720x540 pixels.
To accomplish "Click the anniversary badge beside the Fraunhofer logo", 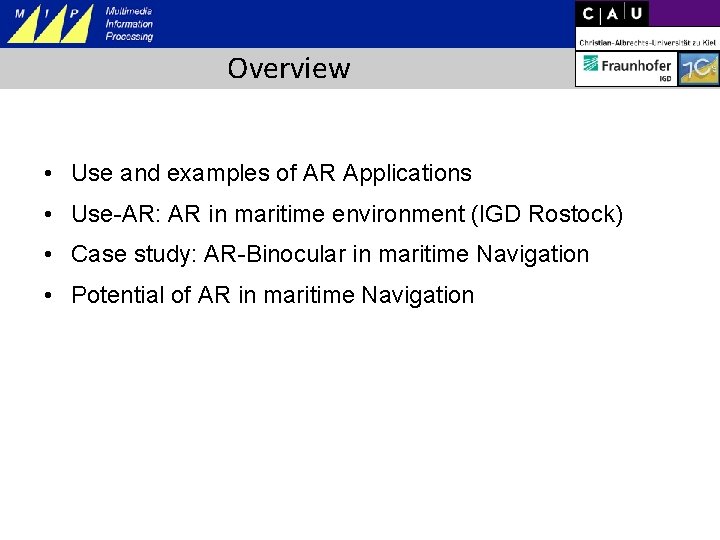I will click(698, 68).
